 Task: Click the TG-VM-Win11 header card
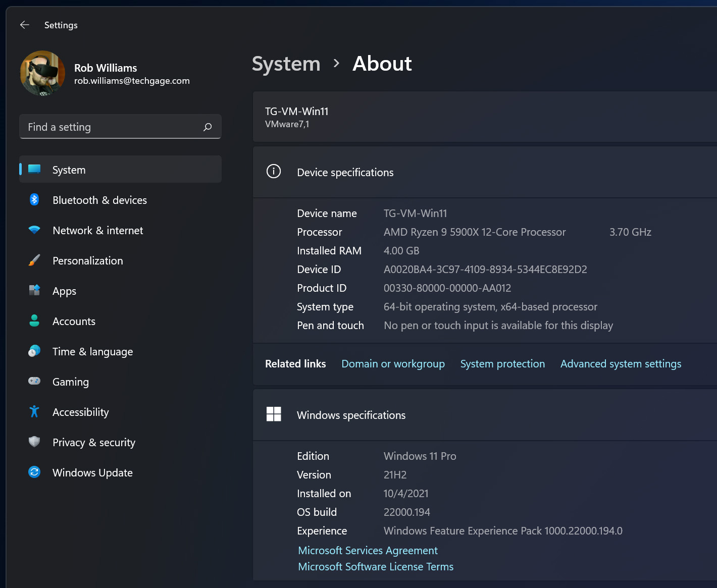tap(485, 117)
